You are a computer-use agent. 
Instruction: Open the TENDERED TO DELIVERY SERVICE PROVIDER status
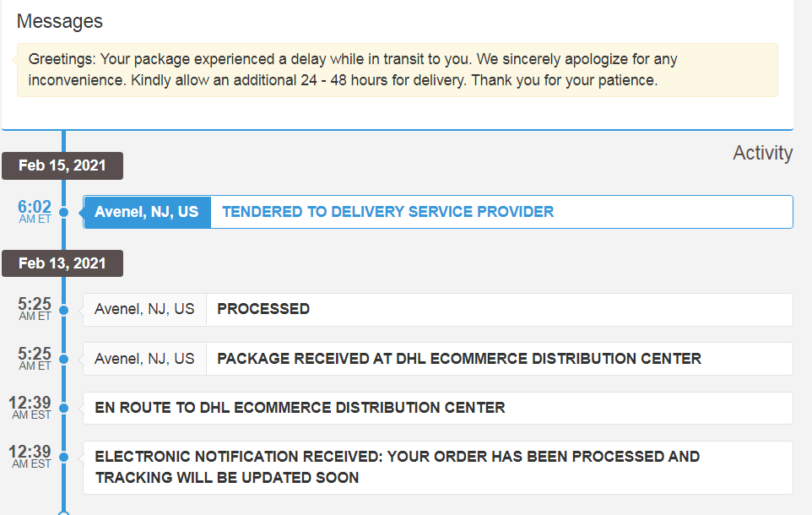[x=388, y=212]
